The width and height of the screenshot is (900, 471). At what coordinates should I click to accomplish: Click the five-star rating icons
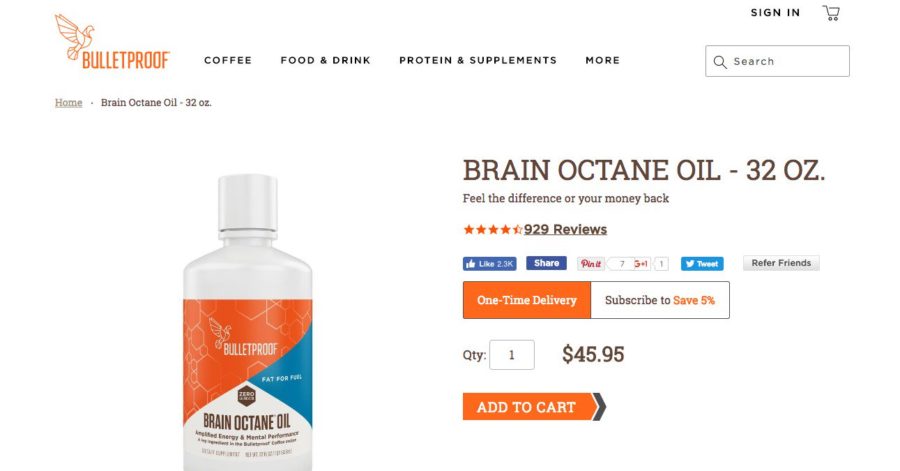coord(492,230)
